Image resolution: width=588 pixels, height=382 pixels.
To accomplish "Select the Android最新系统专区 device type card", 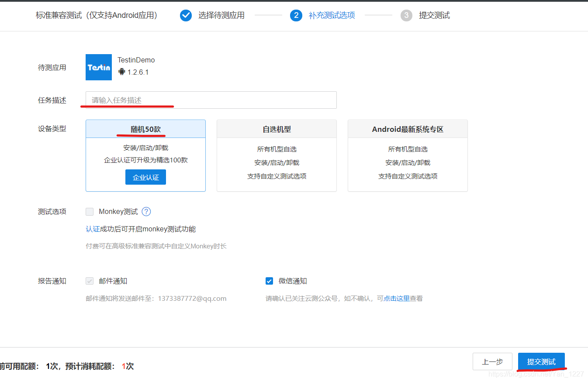I will (x=407, y=155).
